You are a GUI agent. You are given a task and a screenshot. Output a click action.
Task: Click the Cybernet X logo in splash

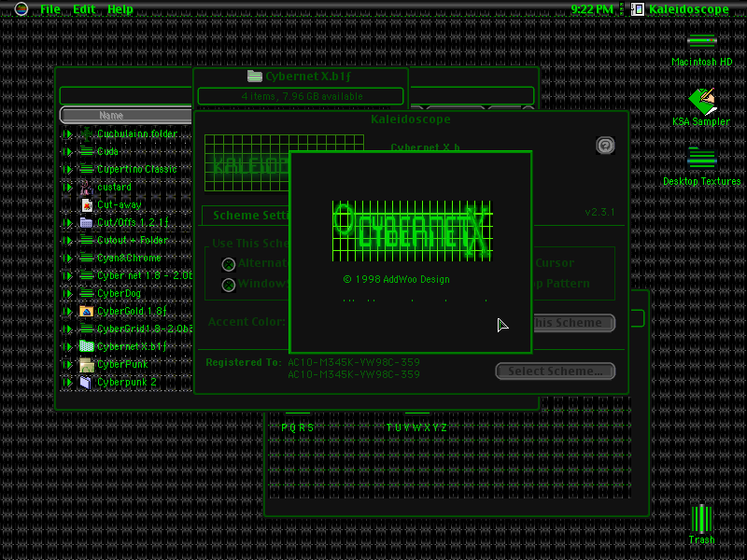(412, 231)
